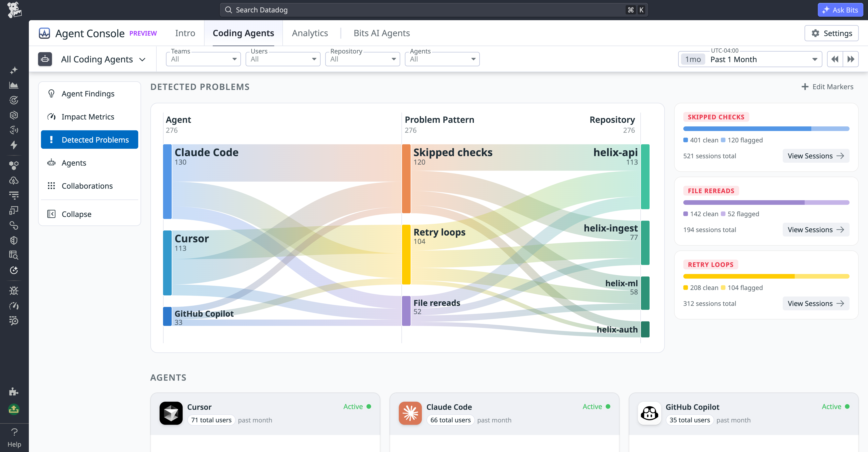Open Agents in the side menu
The height and width of the screenshot is (452, 868).
coord(90,163)
